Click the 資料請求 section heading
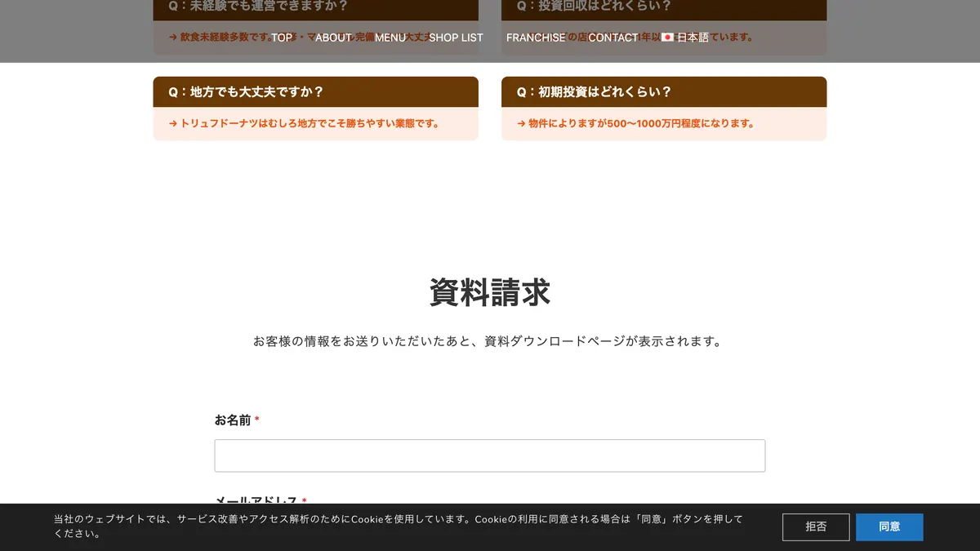This screenshot has width=980, height=551. click(x=490, y=292)
